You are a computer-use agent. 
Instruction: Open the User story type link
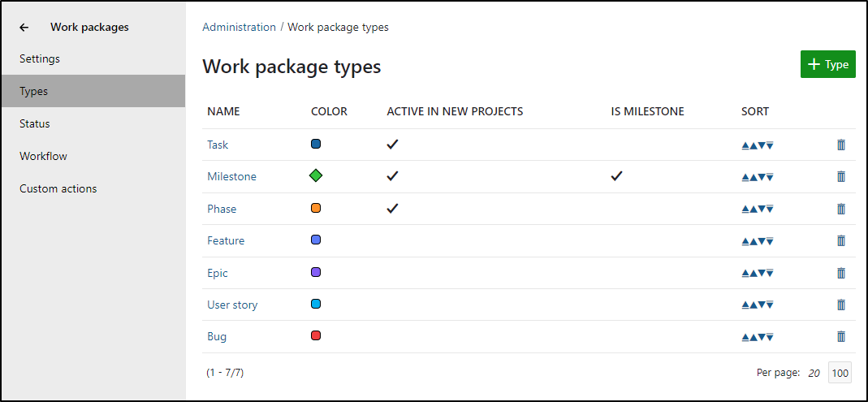pos(232,305)
